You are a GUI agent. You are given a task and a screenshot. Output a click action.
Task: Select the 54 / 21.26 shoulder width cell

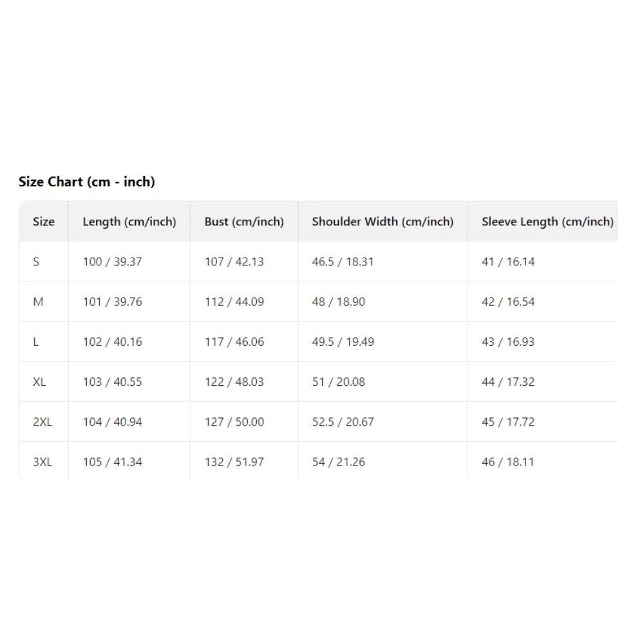pyautogui.click(x=338, y=462)
